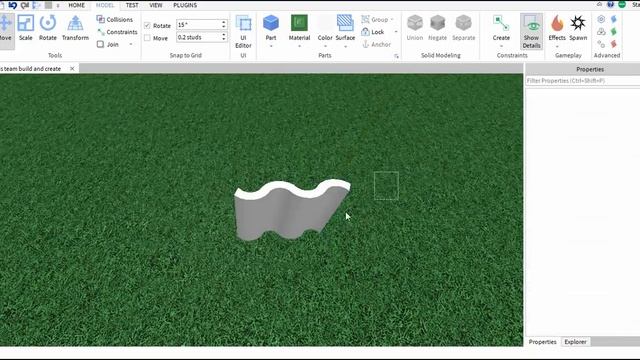Switch to the VIEW ribbon tab
Viewport: 640px width, 360px height.
click(156, 5)
